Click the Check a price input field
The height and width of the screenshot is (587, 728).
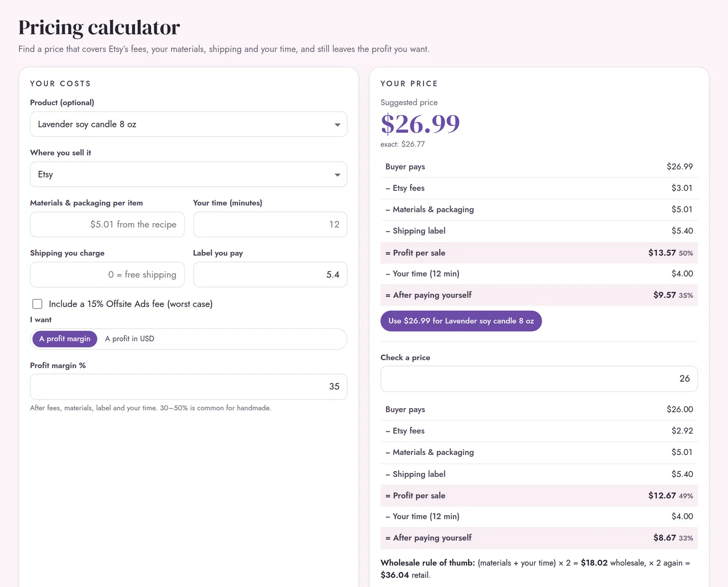(x=539, y=379)
